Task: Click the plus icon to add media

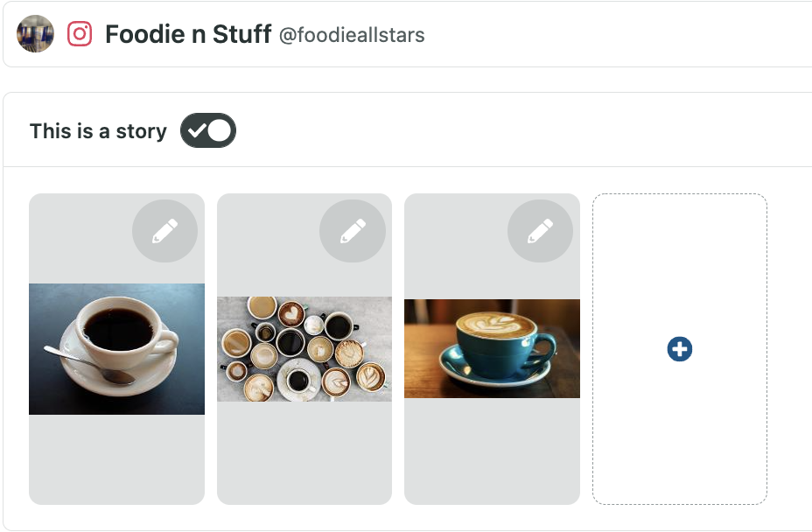Action: point(680,350)
